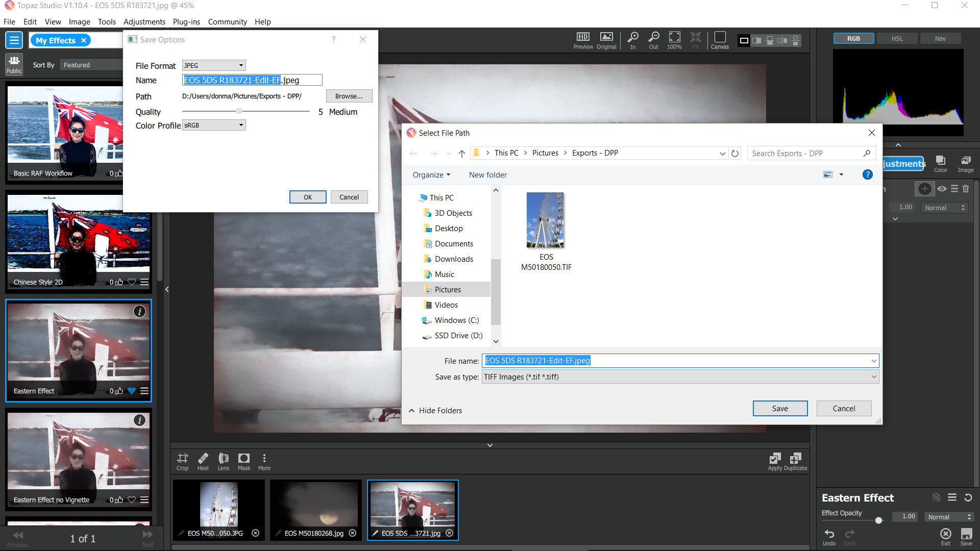Select the Crop tool
Image resolution: width=980 pixels, height=551 pixels.
182,461
